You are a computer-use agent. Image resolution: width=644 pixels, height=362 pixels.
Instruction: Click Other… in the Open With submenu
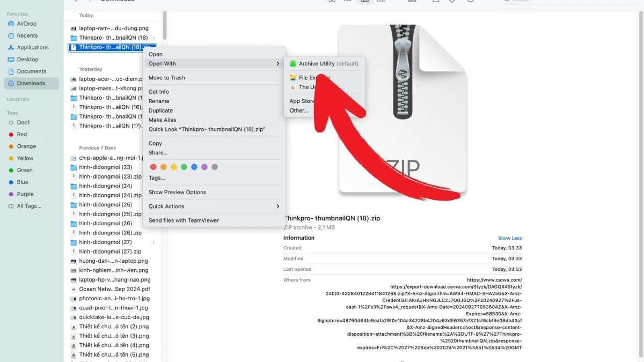tap(298, 110)
